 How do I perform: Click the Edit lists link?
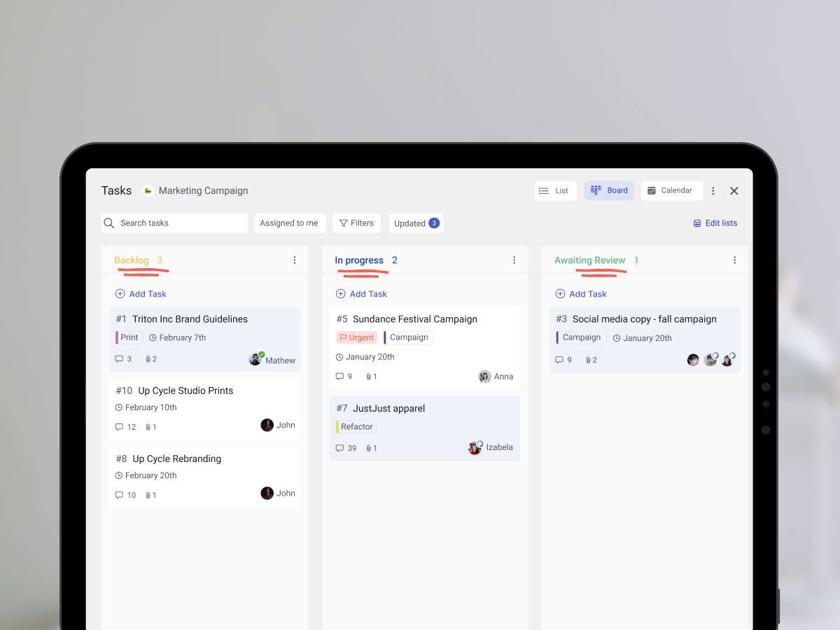click(715, 223)
